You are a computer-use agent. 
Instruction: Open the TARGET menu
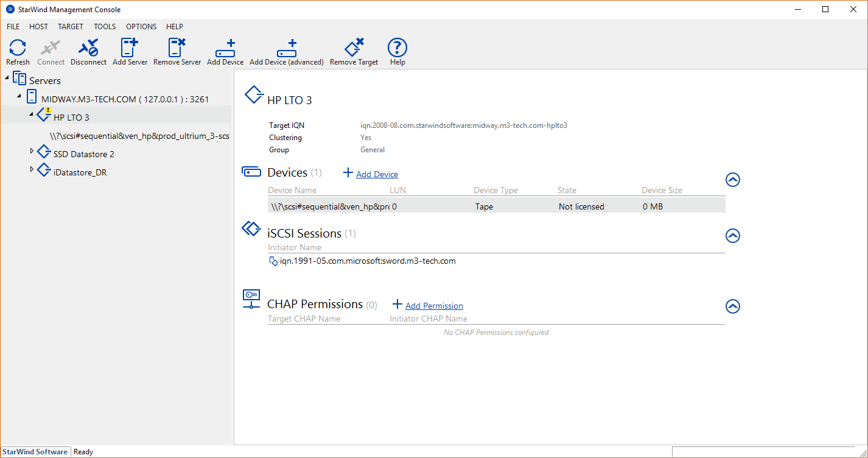coord(71,27)
